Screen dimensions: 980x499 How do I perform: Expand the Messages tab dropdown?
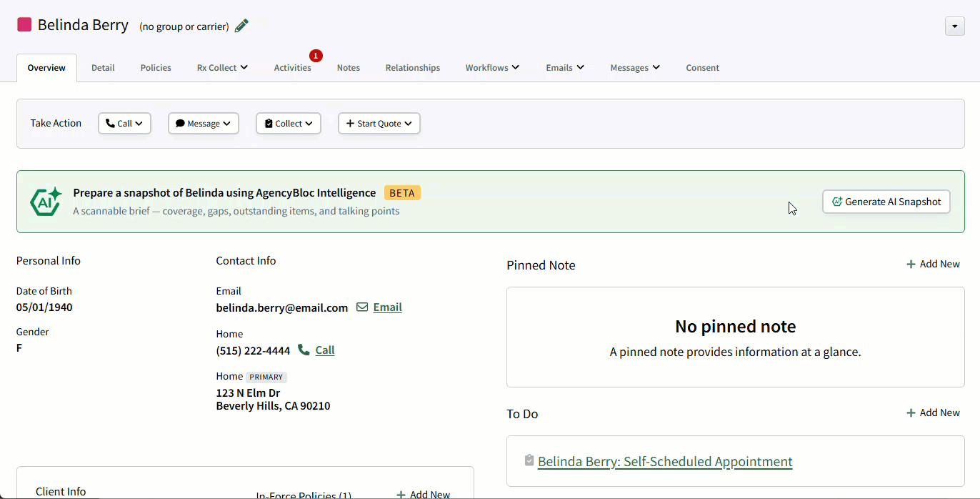pyautogui.click(x=635, y=68)
